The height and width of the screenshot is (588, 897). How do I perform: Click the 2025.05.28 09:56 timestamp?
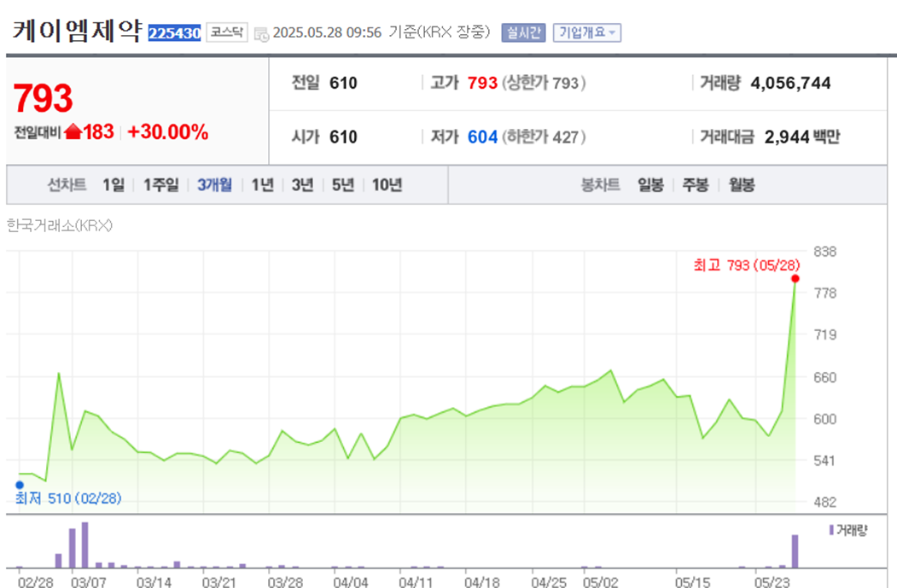pos(327,32)
